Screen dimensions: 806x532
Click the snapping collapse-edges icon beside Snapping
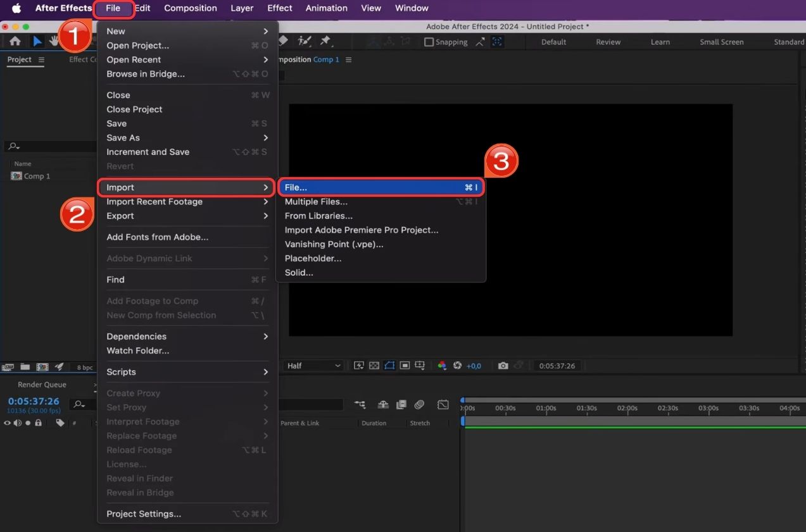[480, 42]
